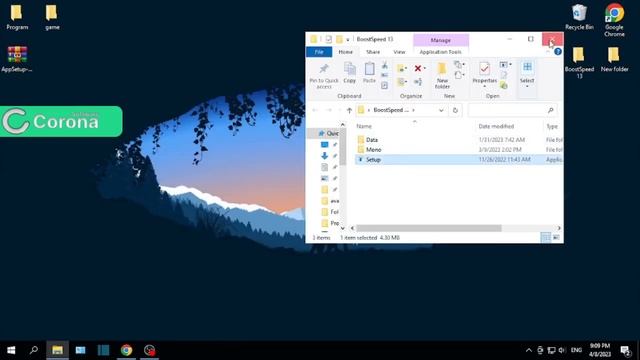Screen dimensions: 640x360
Task: Select the BoostSpeed 13 desktop folder
Action: [579, 62]
